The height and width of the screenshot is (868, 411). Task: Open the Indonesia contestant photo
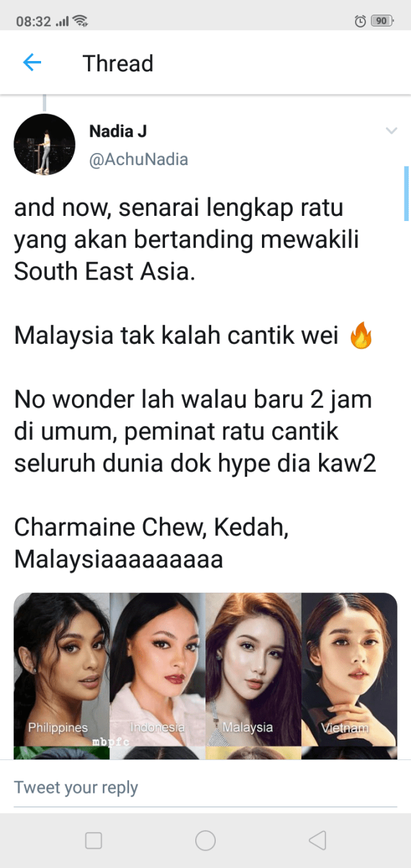point(157,669)
